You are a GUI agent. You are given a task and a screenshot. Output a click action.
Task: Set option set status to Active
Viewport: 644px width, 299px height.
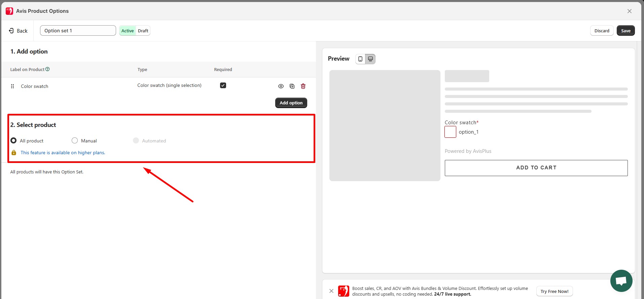point(128,31)
